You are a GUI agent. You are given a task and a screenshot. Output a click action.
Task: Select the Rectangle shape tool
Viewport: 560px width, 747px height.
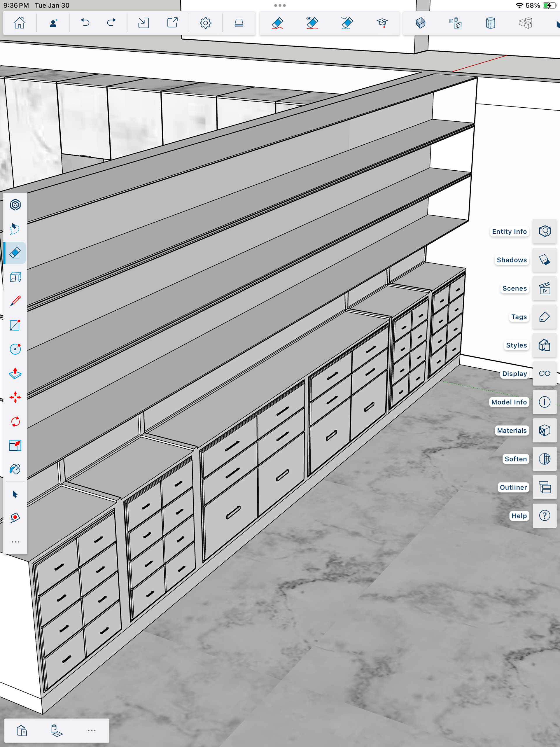(15, 325)
